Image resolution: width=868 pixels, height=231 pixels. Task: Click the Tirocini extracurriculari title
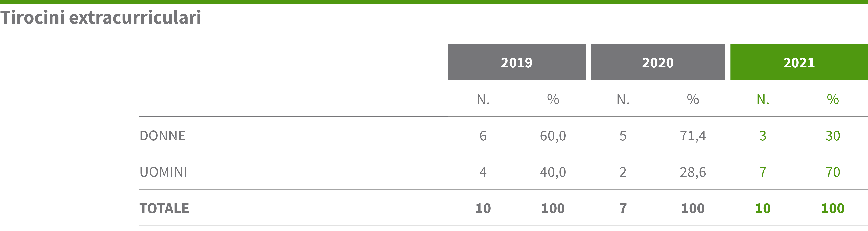(100, 17)
